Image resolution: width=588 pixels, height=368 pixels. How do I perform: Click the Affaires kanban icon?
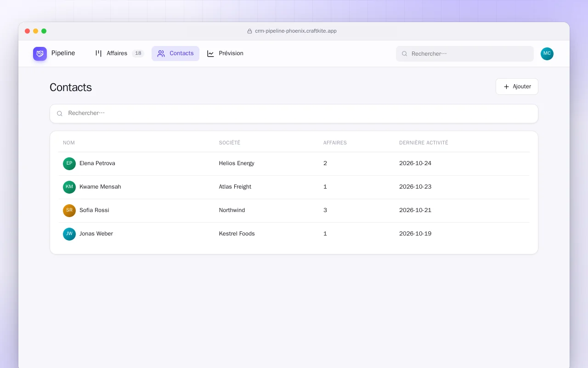pos(98,53)
